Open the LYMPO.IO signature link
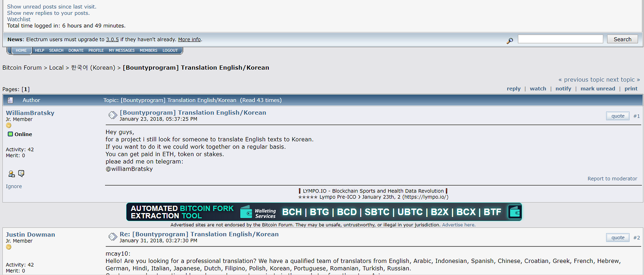Screen dimensions: 644x275 pos(373,191)
